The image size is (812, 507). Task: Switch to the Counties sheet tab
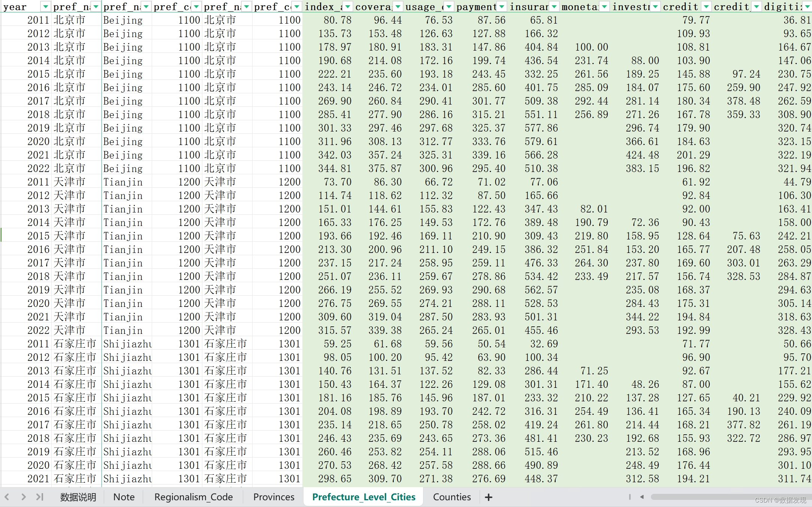point(452,497)
